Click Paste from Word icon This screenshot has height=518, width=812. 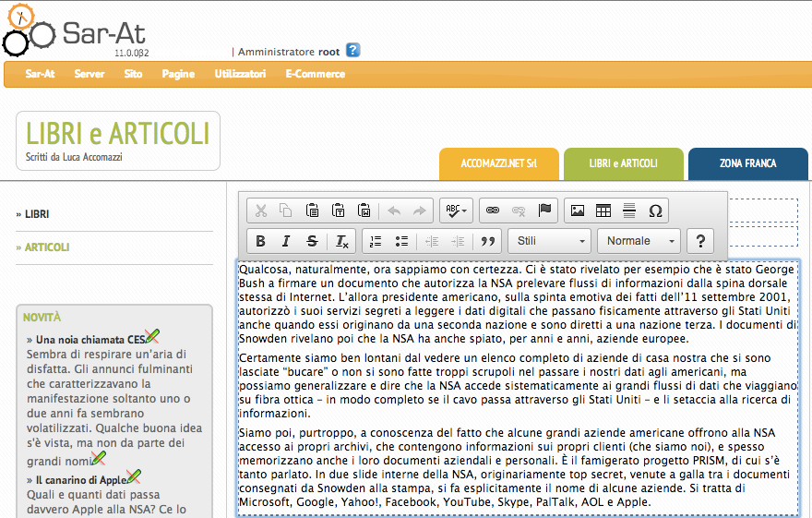364,211
